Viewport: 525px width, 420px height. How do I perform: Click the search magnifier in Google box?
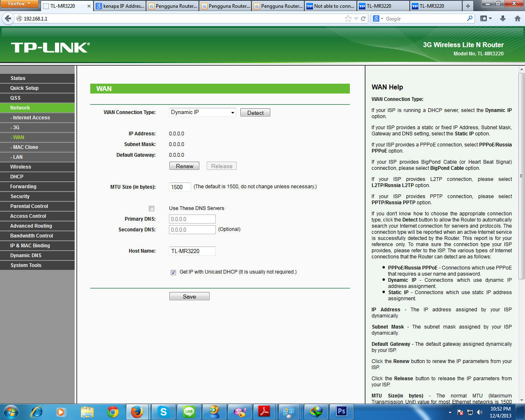coord(470,18)
